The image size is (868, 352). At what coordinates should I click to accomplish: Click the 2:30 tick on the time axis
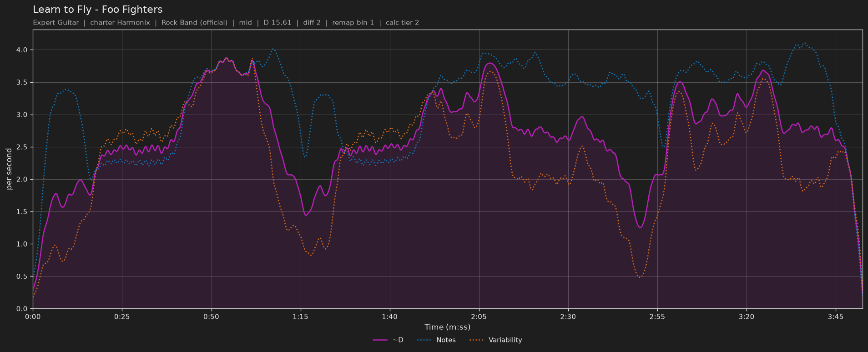pyautogui.click(x=568, y=317)
